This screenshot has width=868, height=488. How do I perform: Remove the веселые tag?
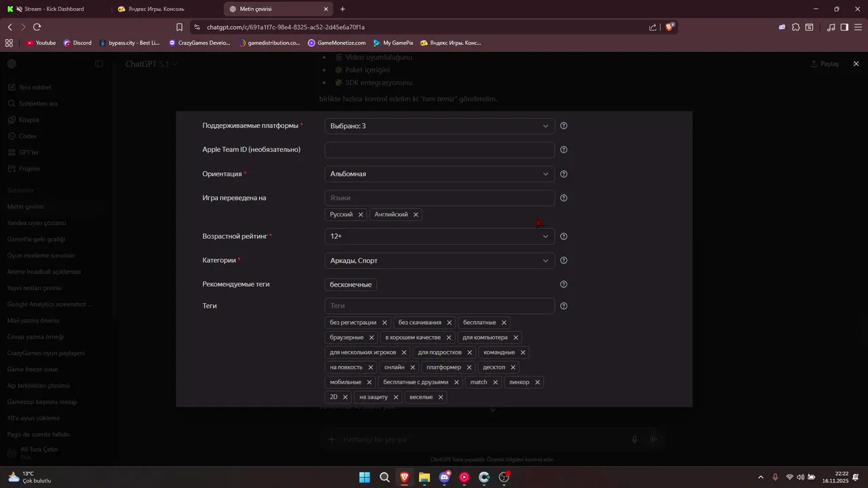click(440, 397)
